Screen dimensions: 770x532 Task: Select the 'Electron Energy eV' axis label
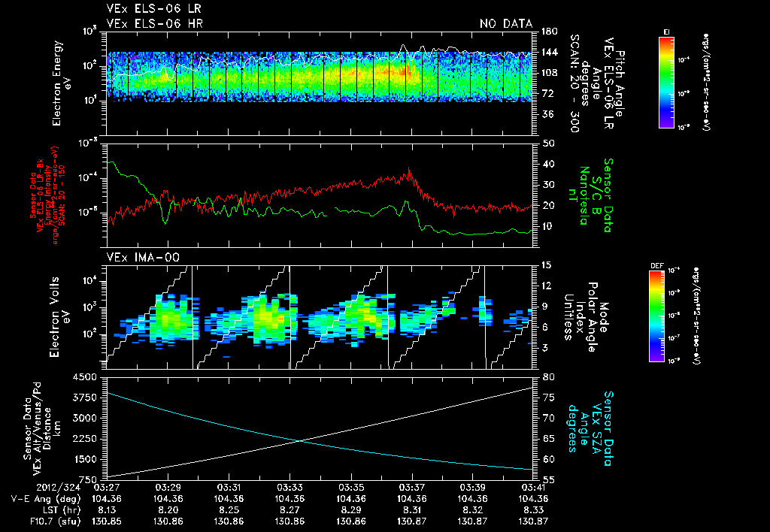point(62,83)
